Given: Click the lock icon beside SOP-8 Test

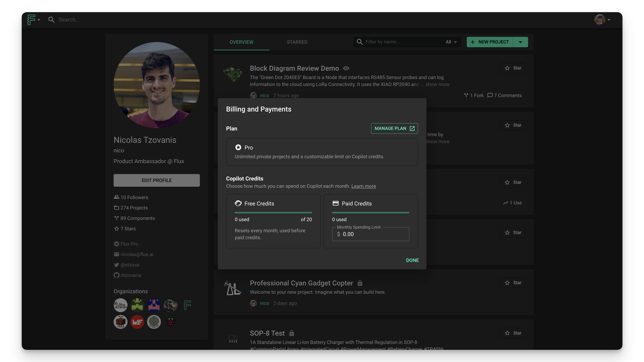Looking at the screenshot, I should click(x=292, y=333).
